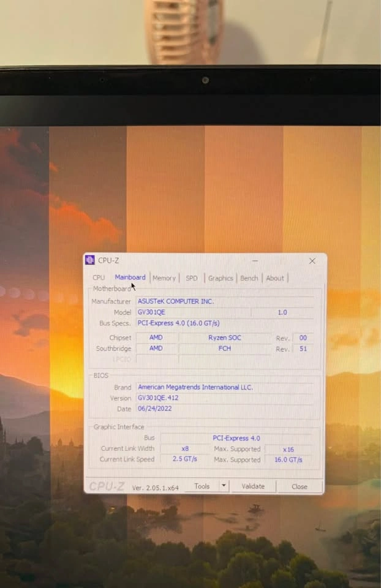
Task: Switch to the CPU tab
Action: click(99, 277)
